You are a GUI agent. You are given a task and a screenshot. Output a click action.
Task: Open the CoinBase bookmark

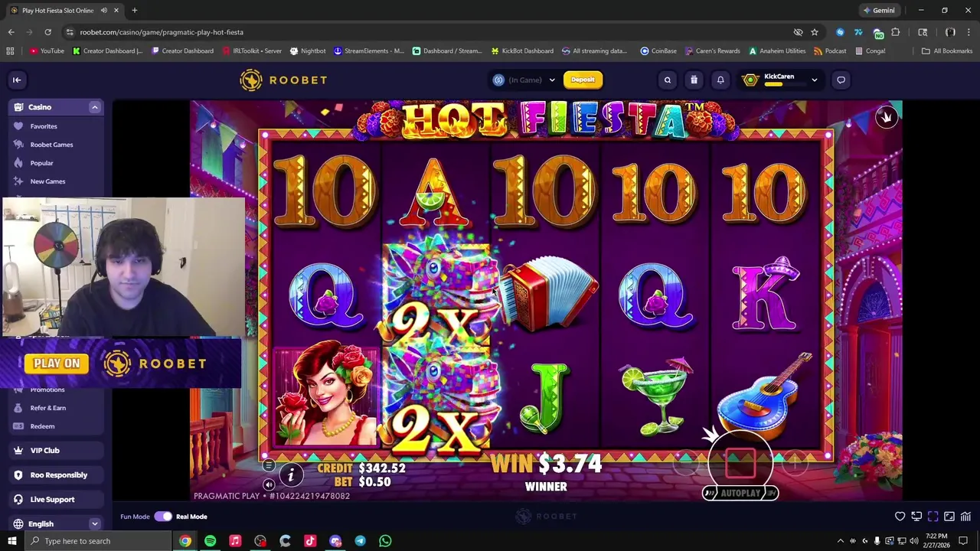point(658,51)
